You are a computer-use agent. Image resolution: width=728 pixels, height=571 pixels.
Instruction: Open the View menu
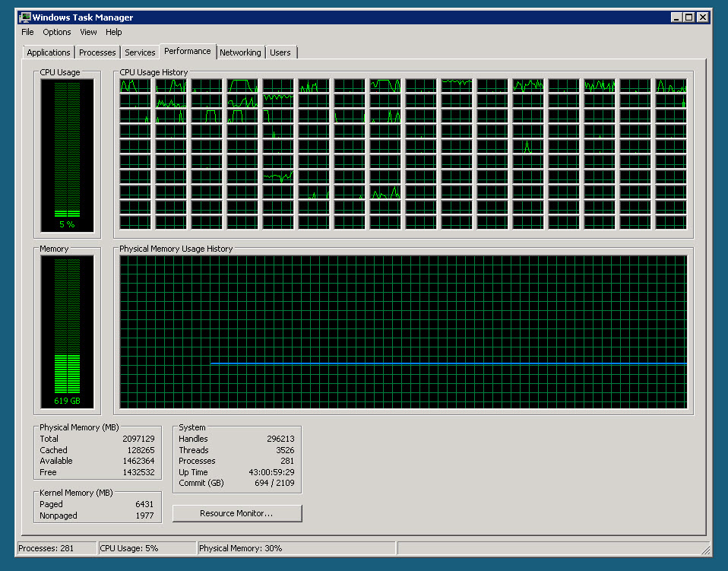tap(88, 32)
